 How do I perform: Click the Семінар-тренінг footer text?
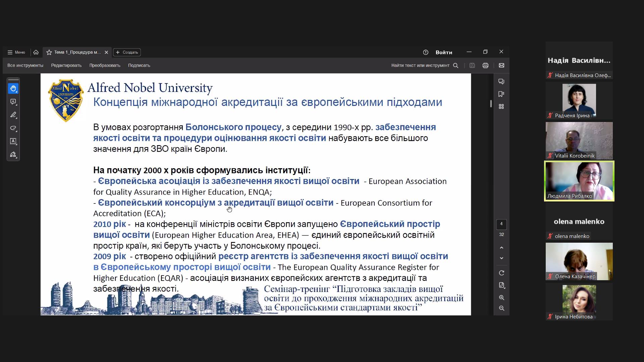click(364, 298)
